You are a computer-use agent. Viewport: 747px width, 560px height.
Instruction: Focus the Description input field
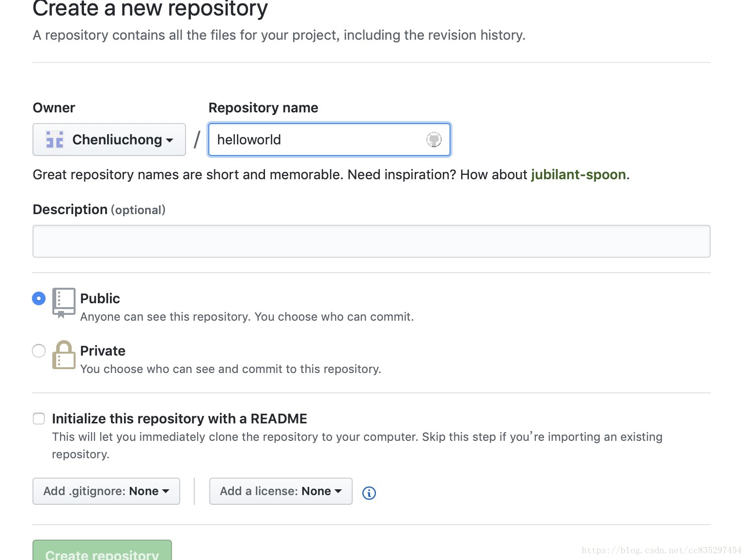[x=372, y=241]
